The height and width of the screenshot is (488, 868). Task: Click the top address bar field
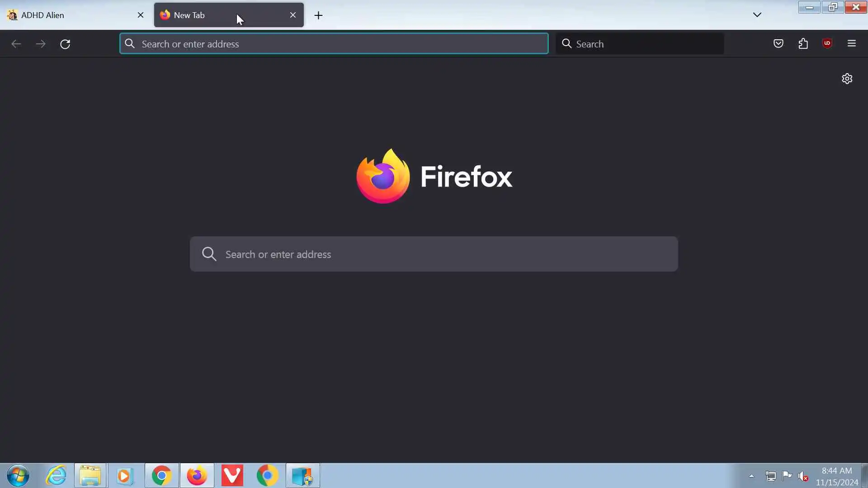[335, 44]
